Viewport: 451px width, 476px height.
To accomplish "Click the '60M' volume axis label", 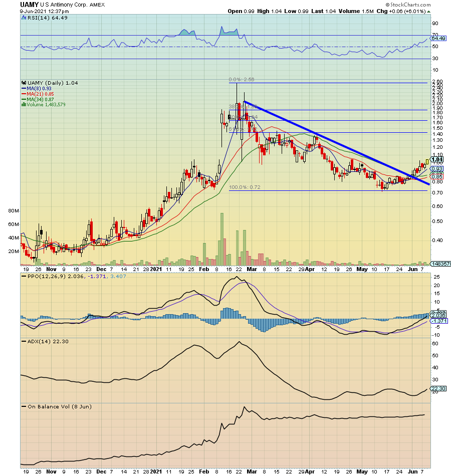I will (14, 224).
